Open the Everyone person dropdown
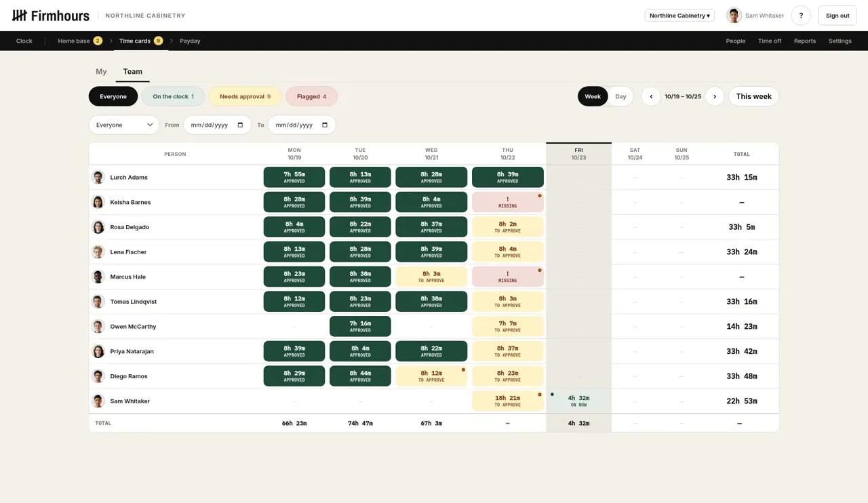Image resolution: width=868 pixels, height=503 pixels. [x=124, y=125]
